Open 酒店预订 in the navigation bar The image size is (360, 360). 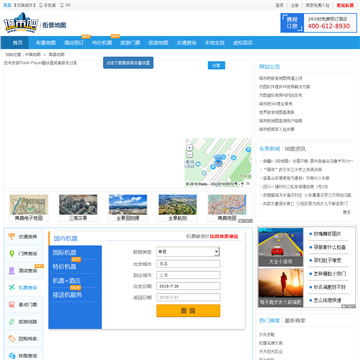pyautogui.click(x=74, y=43)
